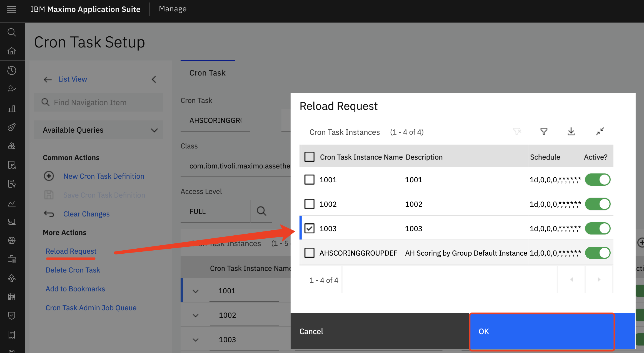The width and height of the screenshot is (644, 353).
Task: Expand row 1003 in background table
Action: 196,340
